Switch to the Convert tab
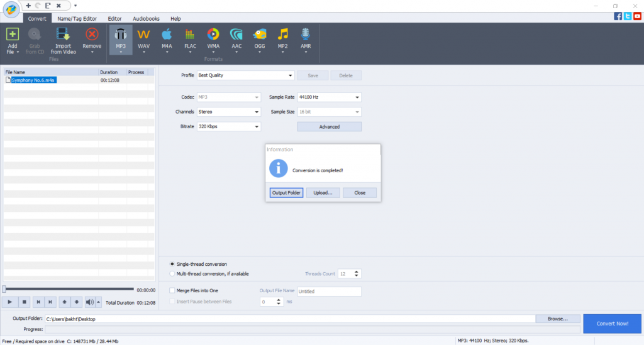644x345 pixels. [x=37, y=18]
